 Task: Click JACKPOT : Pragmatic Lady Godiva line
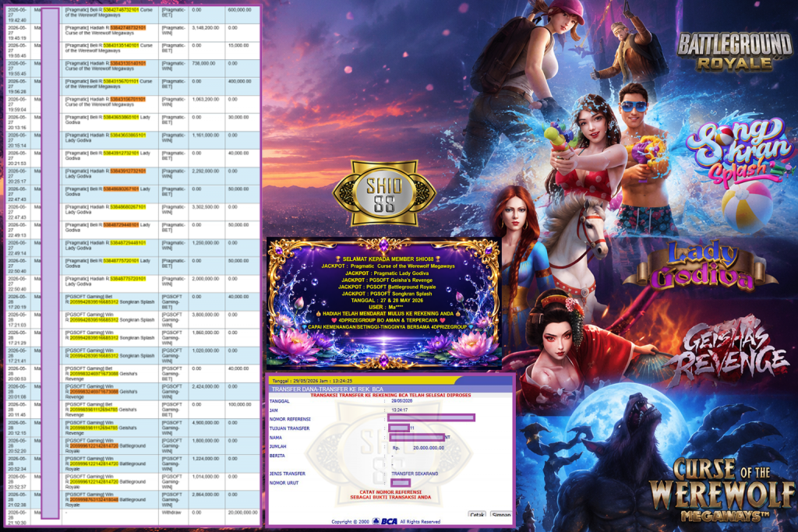pyautogui.click(x=387, y=273)
